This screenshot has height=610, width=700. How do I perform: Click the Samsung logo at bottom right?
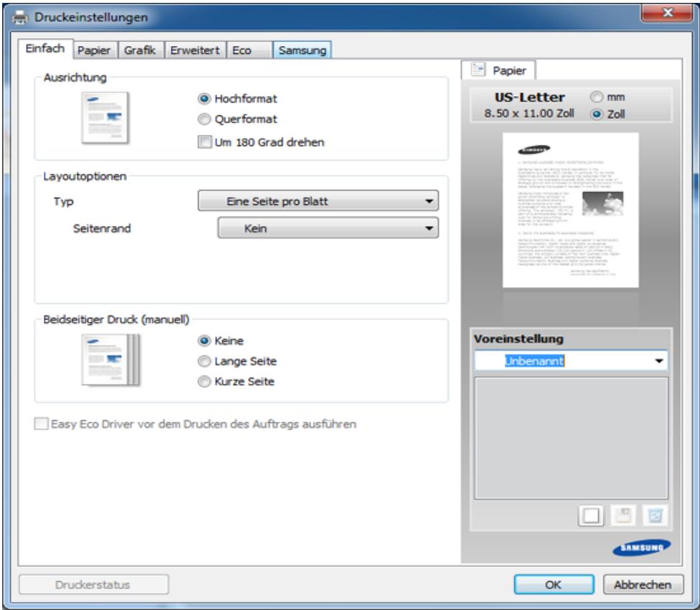(x=641, y=548)
